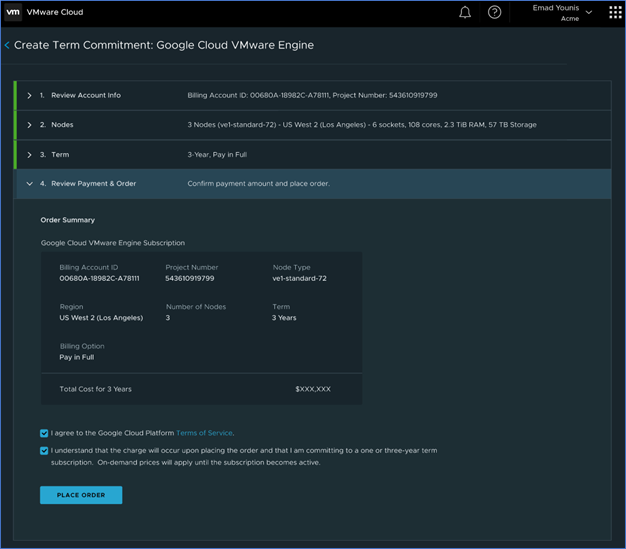Viewport: 626px width, 549px height.
Task: Toggle the Google Cloud Terms agreement checkbox
Action: pyautogui.click(x=44, y=433)
